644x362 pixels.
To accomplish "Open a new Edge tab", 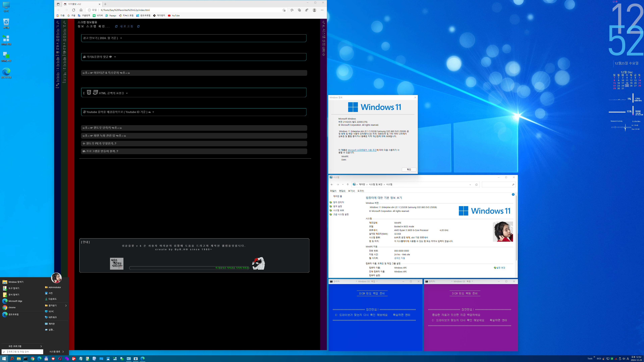I will (105, 4).
